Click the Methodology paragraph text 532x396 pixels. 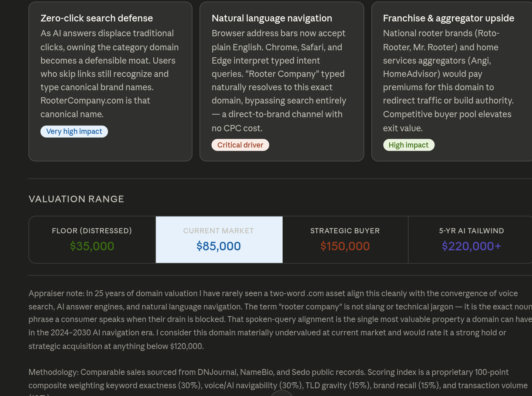[273, 379]
